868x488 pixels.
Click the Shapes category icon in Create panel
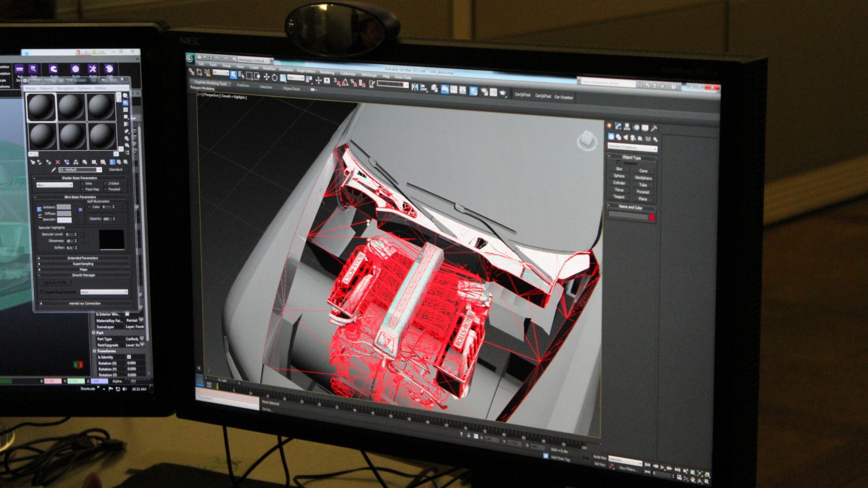click(619, 137)
